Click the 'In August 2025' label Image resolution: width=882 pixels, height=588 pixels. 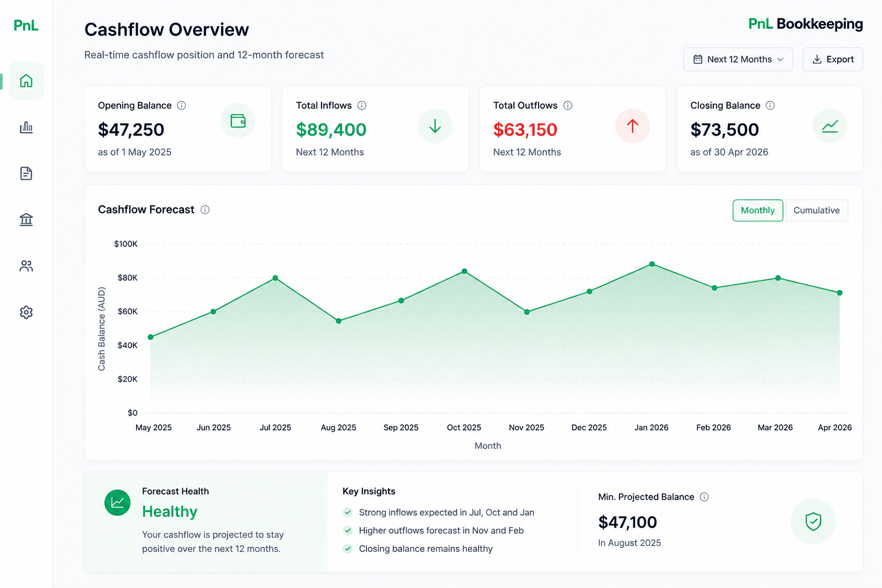click(x=629, y=543)
